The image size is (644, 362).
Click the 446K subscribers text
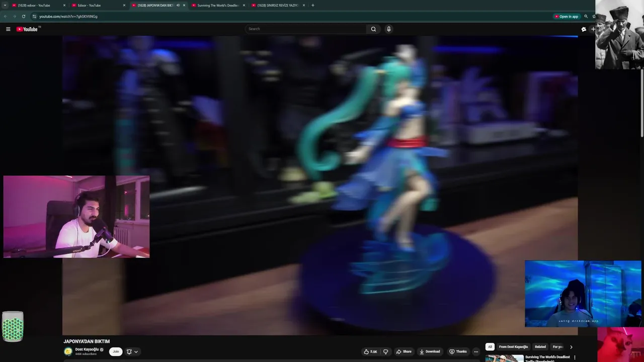(86, 354)
